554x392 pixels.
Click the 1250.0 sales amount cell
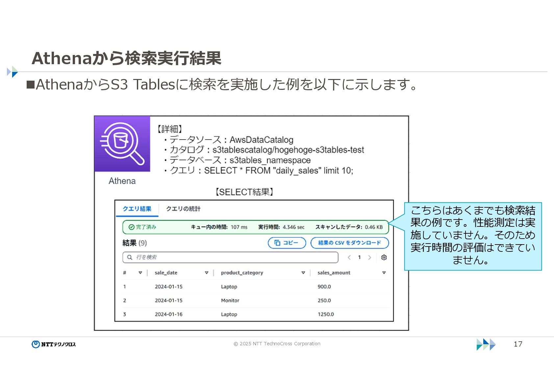coord(326,314)
